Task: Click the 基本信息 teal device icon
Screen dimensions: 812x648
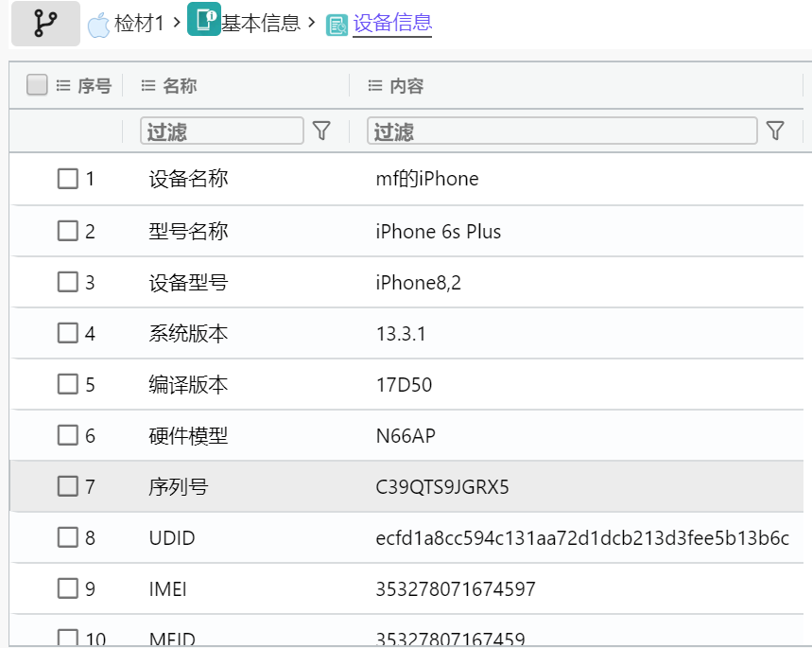Action: pos(204,19)
